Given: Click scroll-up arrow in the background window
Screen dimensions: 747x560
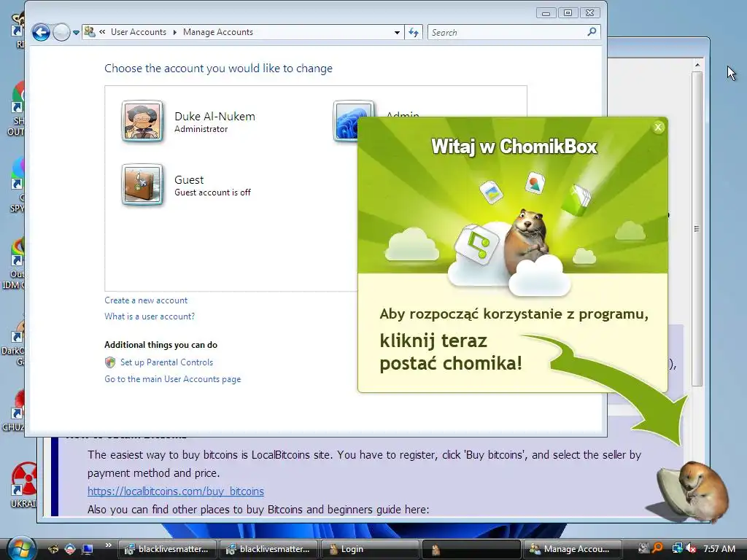Looking at the screenshot, I should pyautogui.click(x=697, y=65).
